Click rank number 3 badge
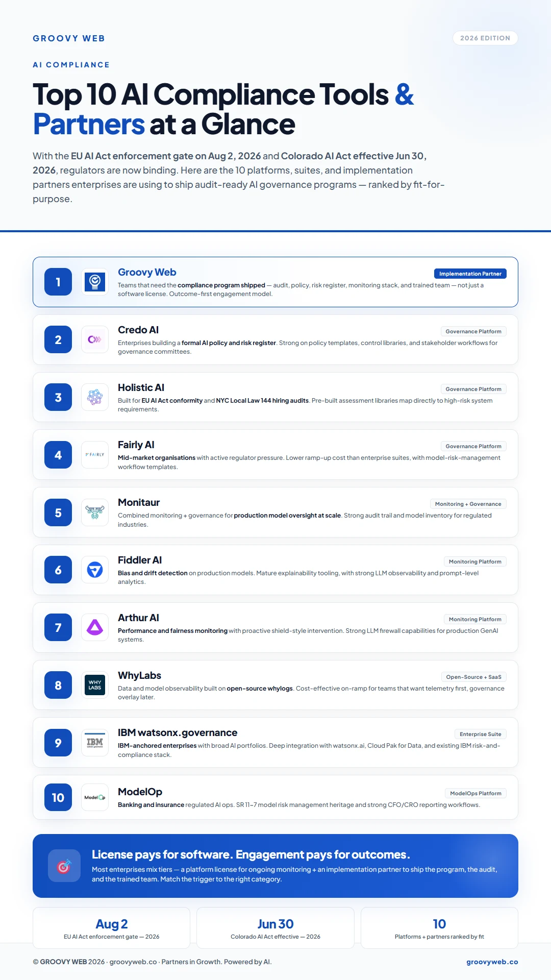Viewport: 551px width, 980px height. 58,397
